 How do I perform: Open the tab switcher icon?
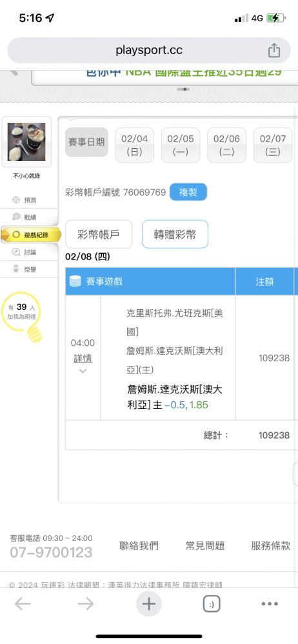click(212, 604)
